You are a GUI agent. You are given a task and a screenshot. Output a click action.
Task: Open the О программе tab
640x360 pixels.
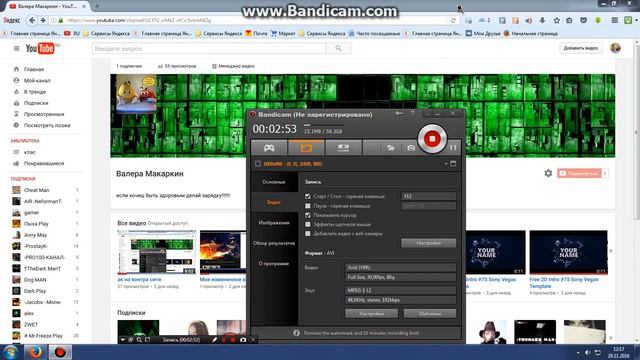click(274, 264)
